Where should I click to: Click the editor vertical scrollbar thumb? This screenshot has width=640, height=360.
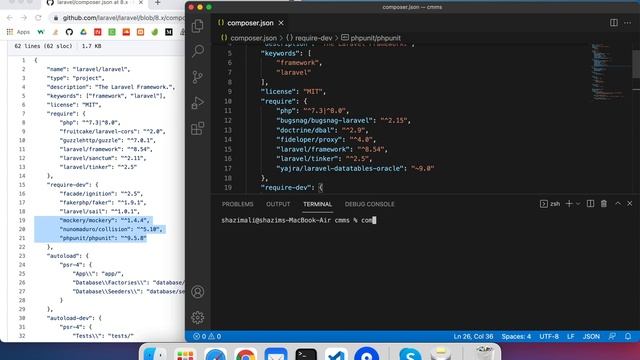636,63
